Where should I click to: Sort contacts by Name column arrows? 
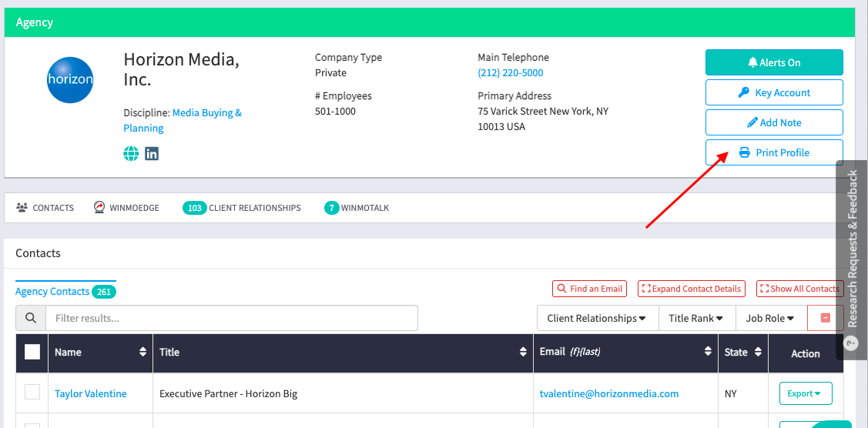143,353
